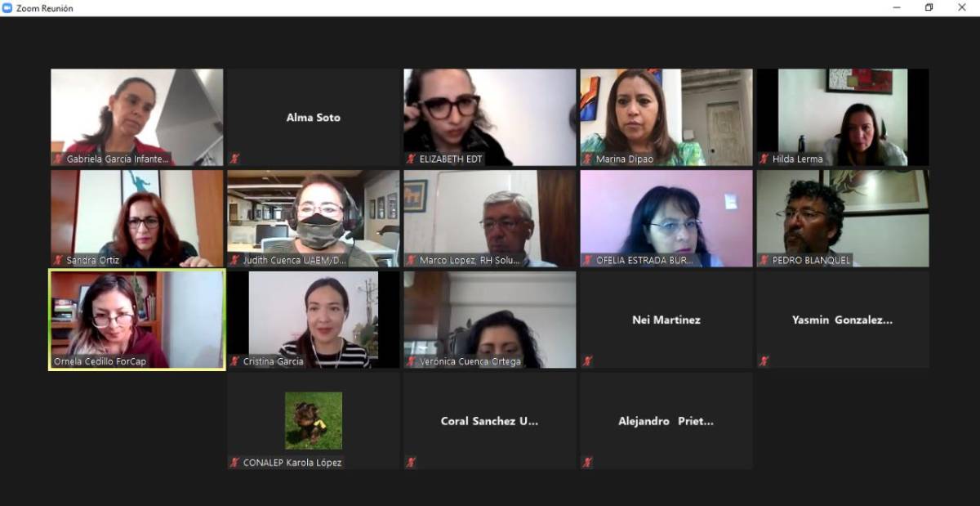Click muted mic icon beside ELIZABETH EDT

[x=411, y=159]
